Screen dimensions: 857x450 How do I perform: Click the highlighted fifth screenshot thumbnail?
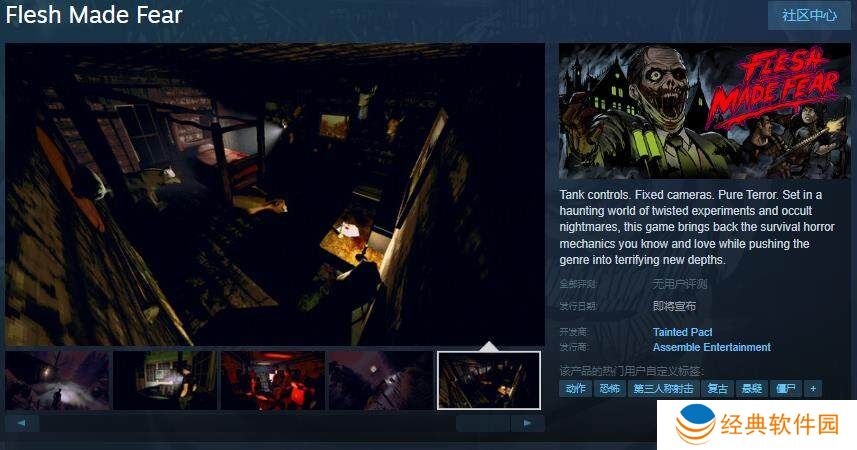coord(489,380)
